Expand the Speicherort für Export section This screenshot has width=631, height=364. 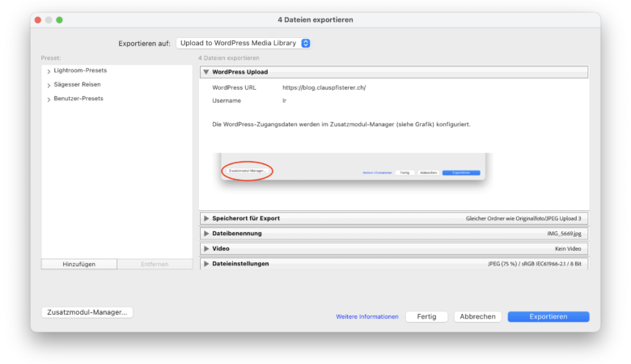tap(206, 218)
